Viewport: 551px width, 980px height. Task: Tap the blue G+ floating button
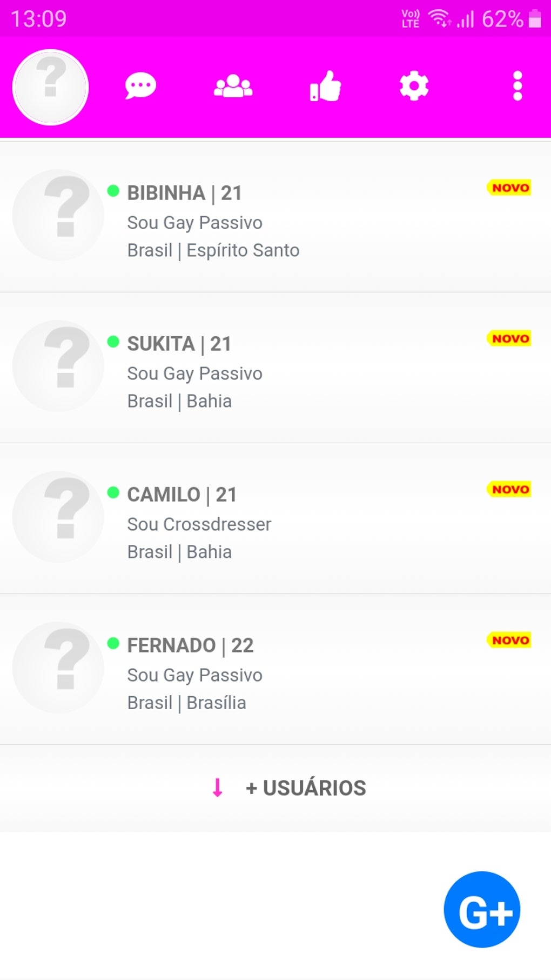(x=482, y=909)
